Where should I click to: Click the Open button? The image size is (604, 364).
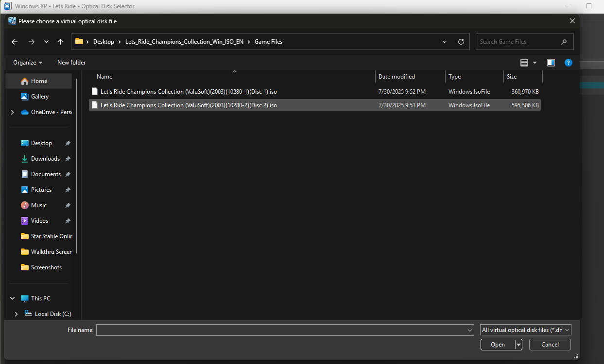pos(498,345)
